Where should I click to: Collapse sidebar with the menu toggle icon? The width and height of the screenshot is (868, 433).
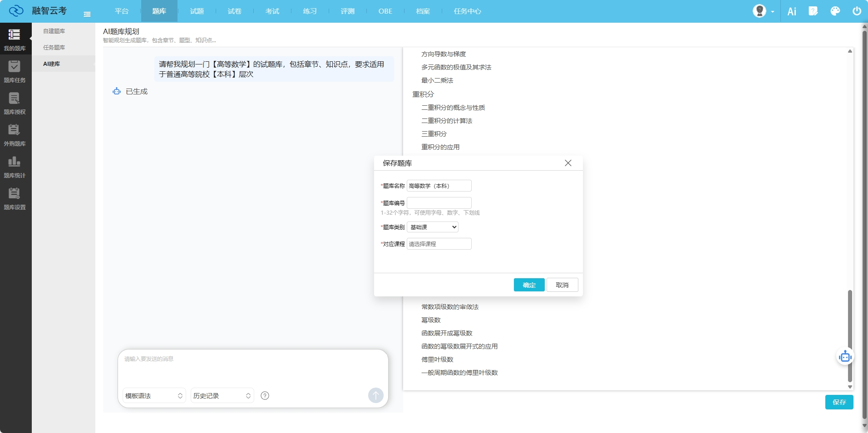pyautogui.click(x=87, y=15)
